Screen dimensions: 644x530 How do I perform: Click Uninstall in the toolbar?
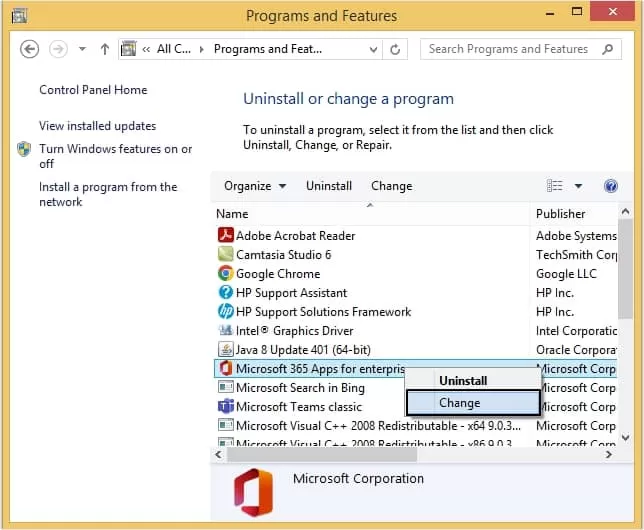329,186
